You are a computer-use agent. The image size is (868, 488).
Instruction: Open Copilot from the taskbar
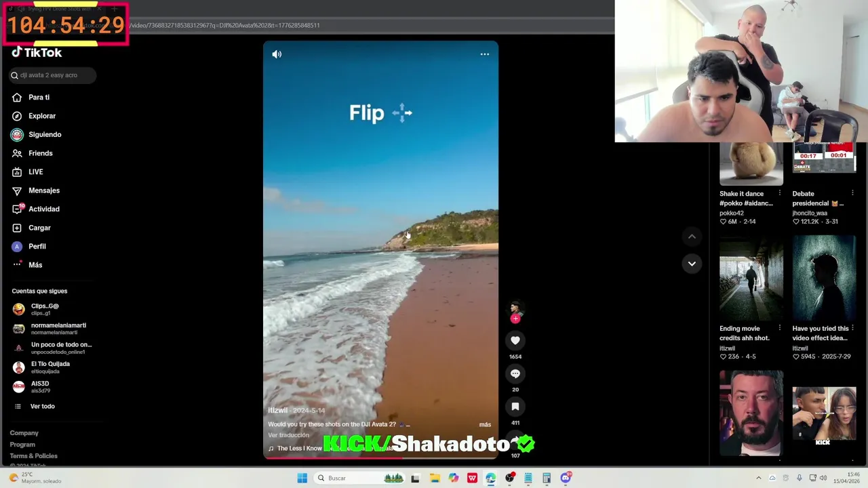tap(453, 478)
